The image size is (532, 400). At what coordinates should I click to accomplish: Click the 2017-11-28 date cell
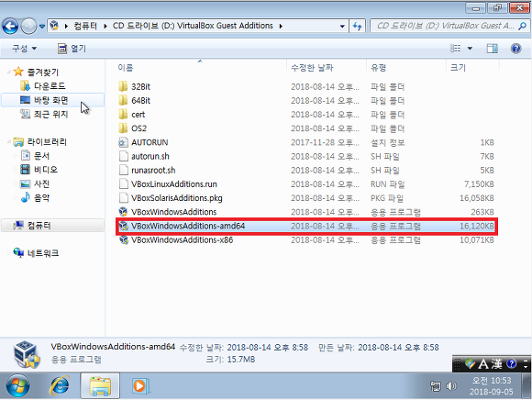pyautogui.click(x=325, y=142)
